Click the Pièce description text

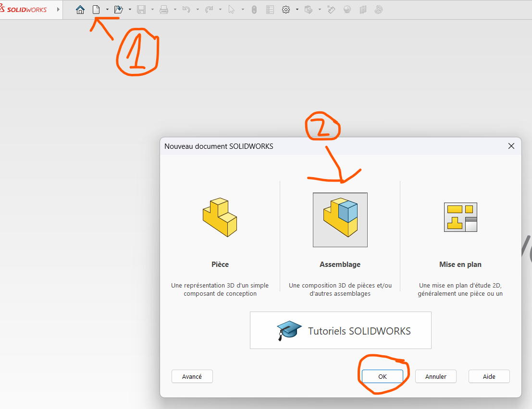click(220, 289)
